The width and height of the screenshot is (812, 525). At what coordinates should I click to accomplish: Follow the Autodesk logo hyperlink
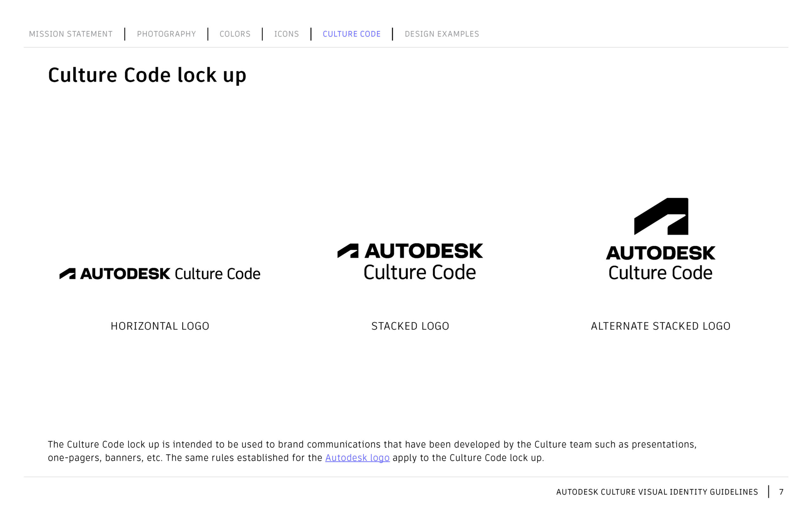[357, 458]
